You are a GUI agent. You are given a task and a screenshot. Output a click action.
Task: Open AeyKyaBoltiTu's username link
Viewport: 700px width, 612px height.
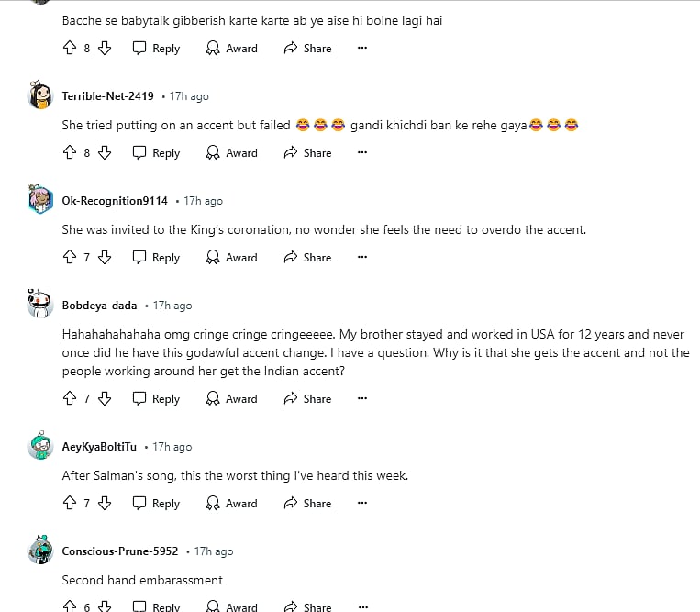coord(99,447)
